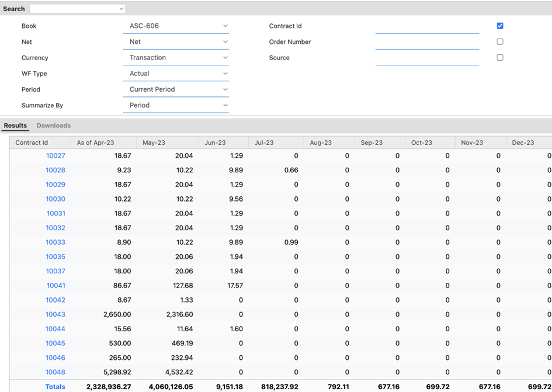552x392 pixels.
Task: Click the Contract Id input field
Action: 427,27
